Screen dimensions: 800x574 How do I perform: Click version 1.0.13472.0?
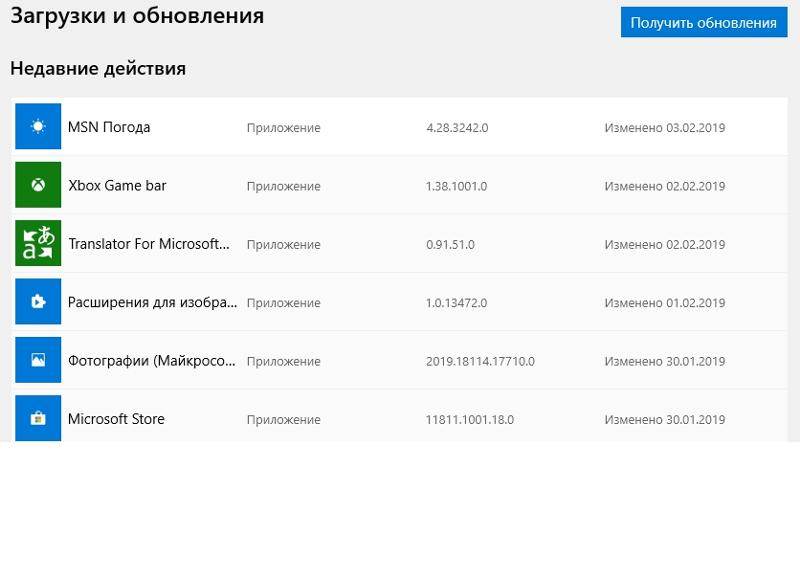[x=457, y=303]
